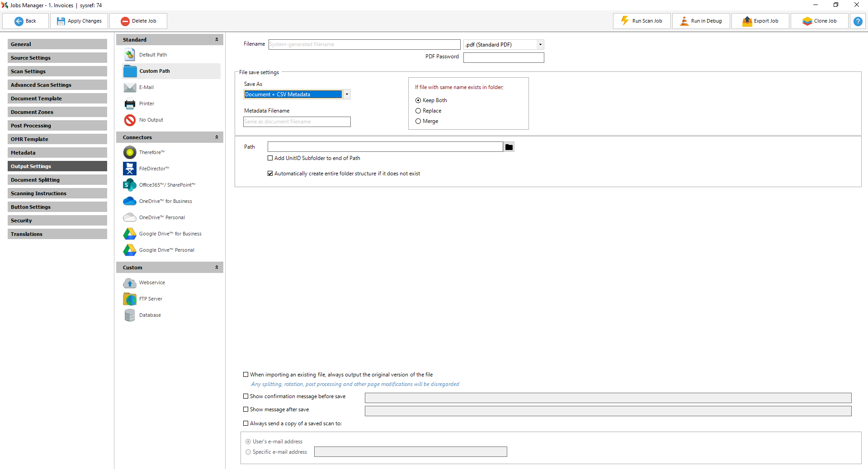Viewport: 868px width, 470px height.
Task: Enable Add UnitID Subfolder to end of Path
Action: click(270, 158)
